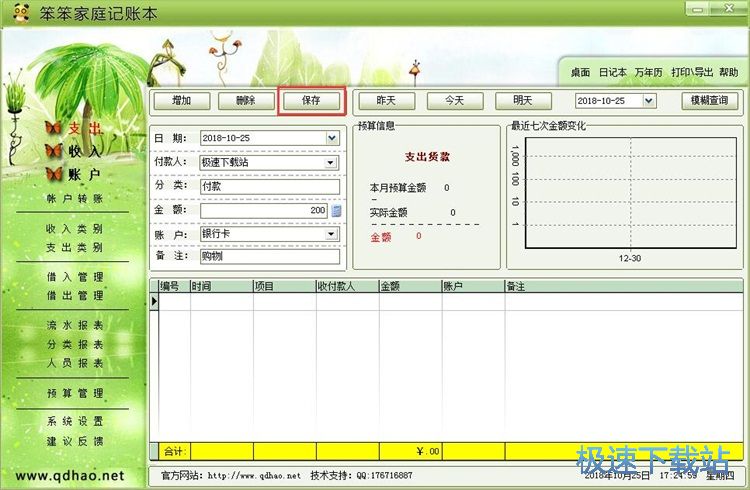
Task: Click the 模糊查询 button
Action: (710, 101)
